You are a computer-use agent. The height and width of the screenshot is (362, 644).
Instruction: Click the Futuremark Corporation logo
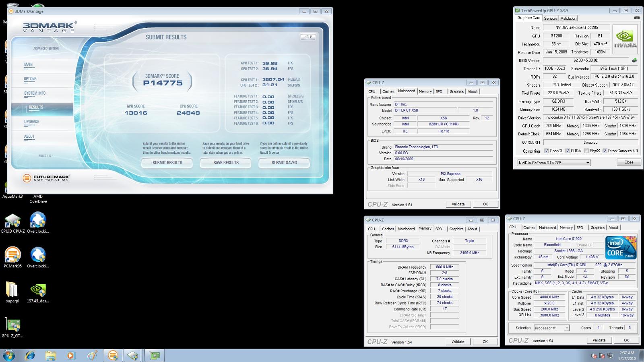(46, 178)
